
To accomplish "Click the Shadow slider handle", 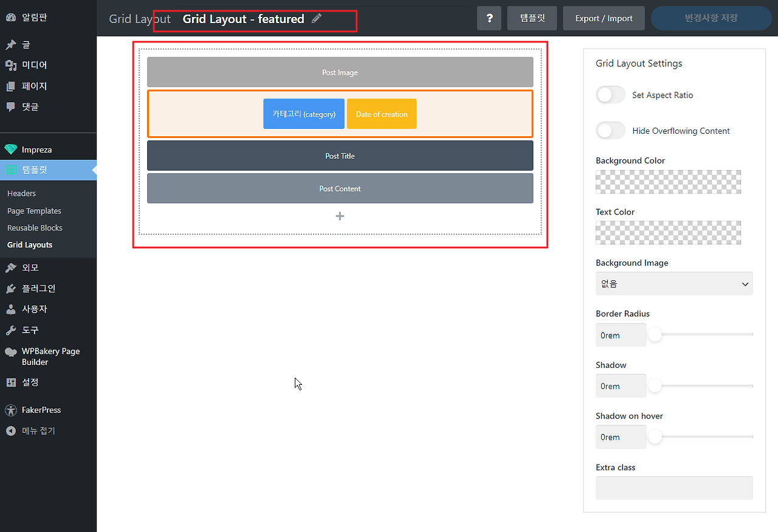I will coord(655,386).
